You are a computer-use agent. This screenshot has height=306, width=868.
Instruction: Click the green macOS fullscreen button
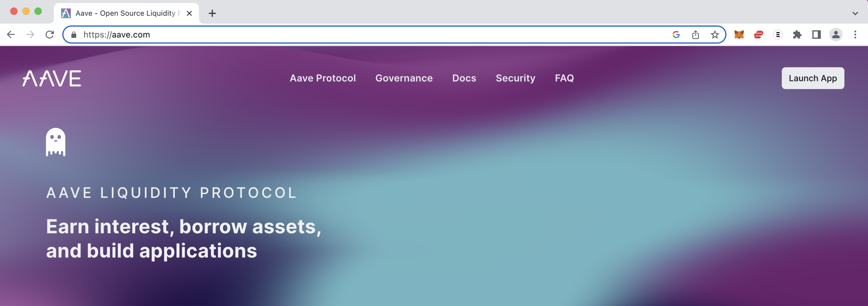click(38, 11)
